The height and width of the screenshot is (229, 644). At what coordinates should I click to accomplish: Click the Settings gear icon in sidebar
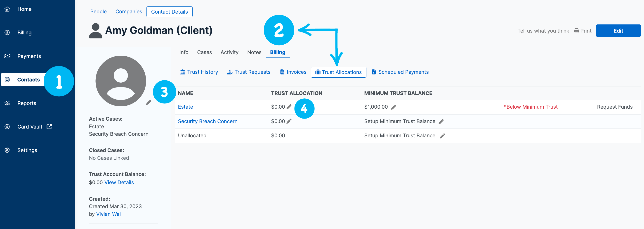[7, 150]
